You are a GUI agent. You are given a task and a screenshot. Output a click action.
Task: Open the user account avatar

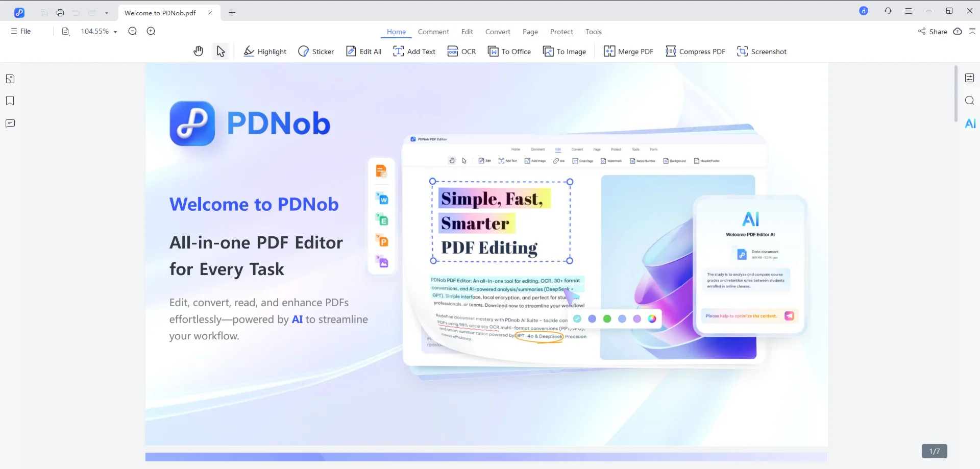click(864, 11)
